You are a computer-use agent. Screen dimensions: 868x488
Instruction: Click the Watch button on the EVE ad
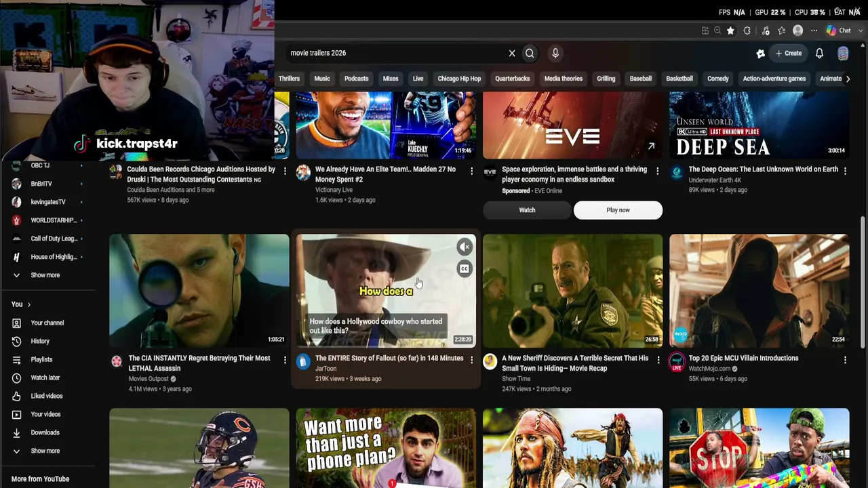527,210
